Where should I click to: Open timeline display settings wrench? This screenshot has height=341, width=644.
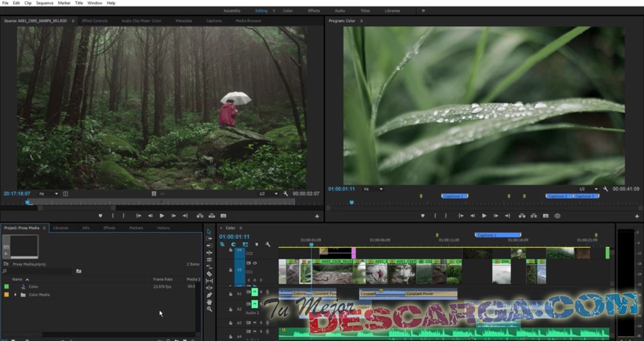click(x=268, y=244)
